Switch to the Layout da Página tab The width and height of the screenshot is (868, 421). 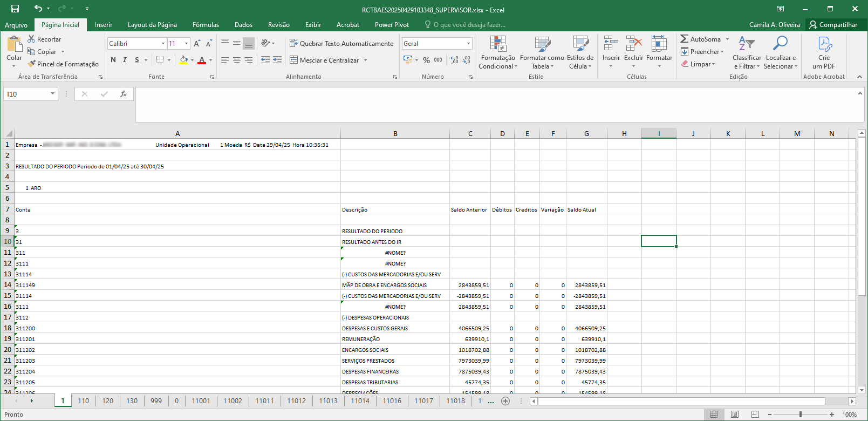[x=152, y=25]
